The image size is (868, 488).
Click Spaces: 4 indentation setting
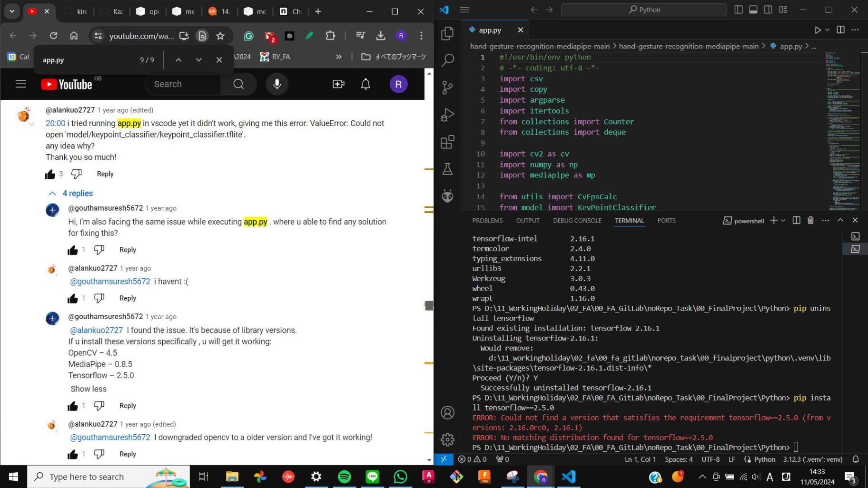point(679,459)
